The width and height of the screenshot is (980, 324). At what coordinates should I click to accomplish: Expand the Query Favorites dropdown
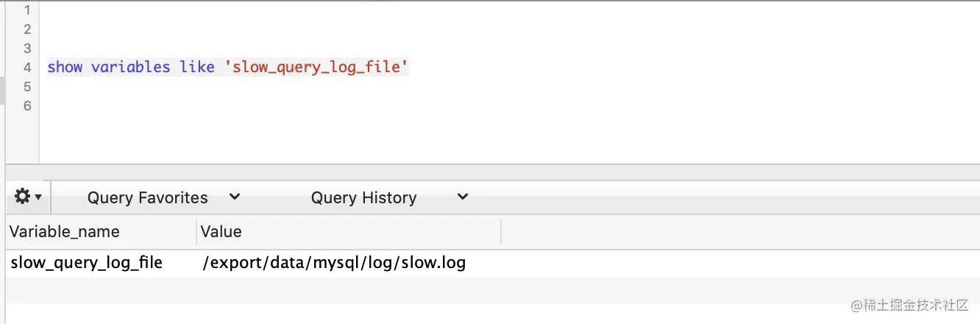(163, 197)
